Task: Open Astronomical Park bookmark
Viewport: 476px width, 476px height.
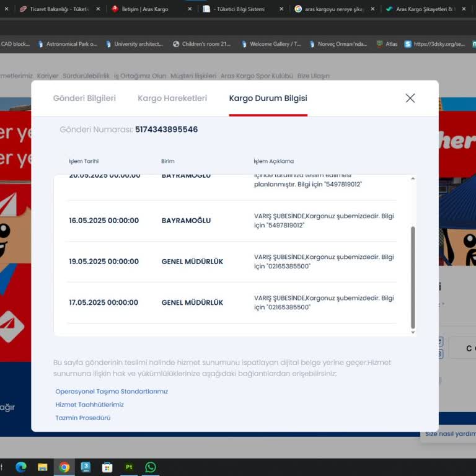Action: [x=68, y=44]
